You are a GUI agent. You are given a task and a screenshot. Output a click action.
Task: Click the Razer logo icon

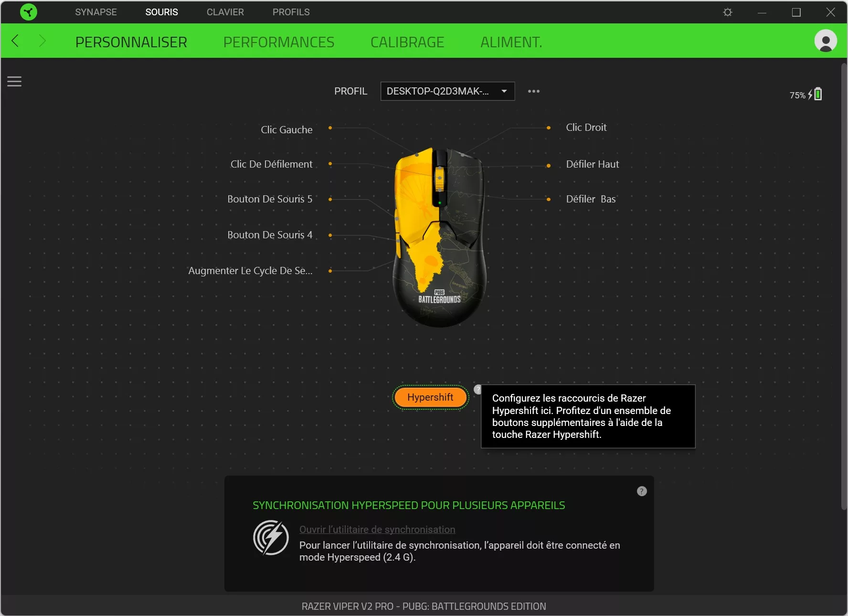28,12
